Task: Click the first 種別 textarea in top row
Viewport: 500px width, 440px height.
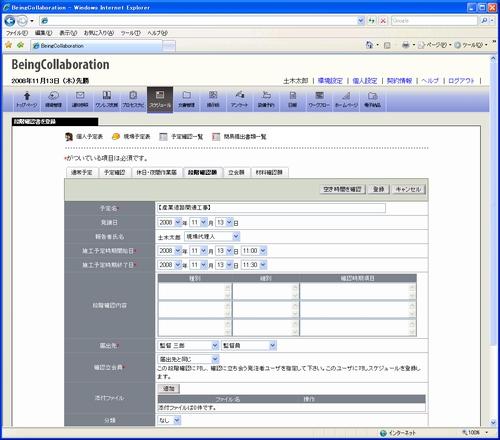Action: [x=195, y=291]
